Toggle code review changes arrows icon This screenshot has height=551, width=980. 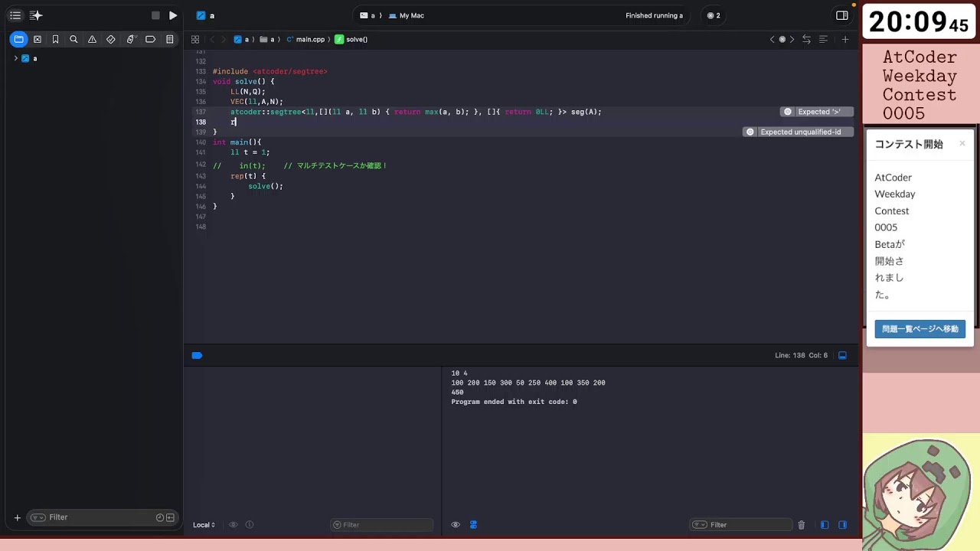pos(806,39)
